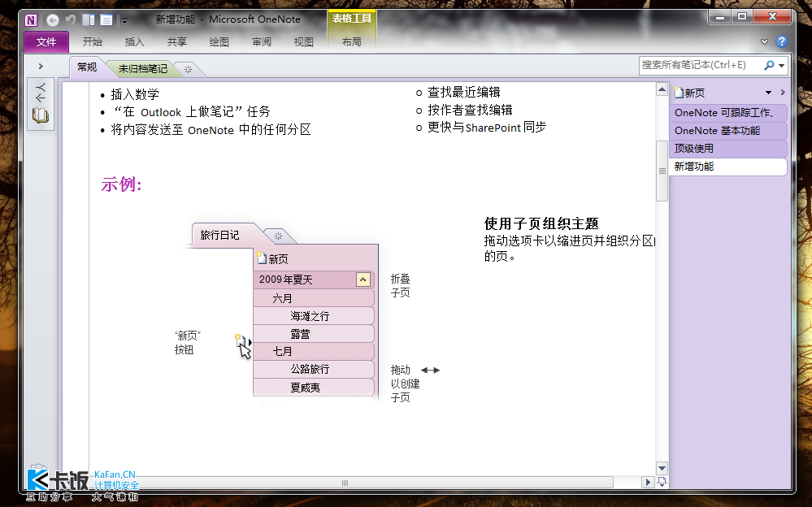The width and height of the screenshot is (812, 507).
Task: Click the vertical scrollbar down arrow
Action: pyautogui.click(x=662, y=468)
